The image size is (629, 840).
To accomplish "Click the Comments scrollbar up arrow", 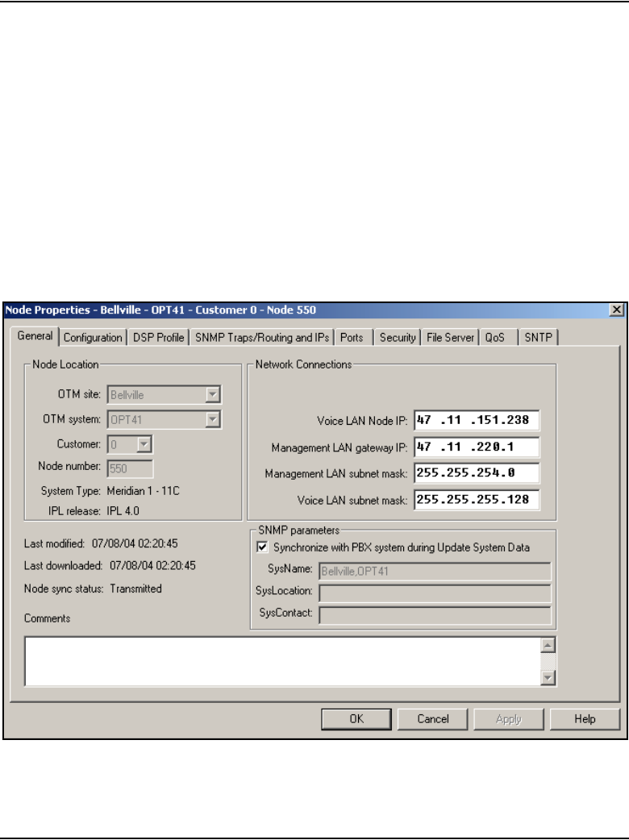I will (548, 646).
